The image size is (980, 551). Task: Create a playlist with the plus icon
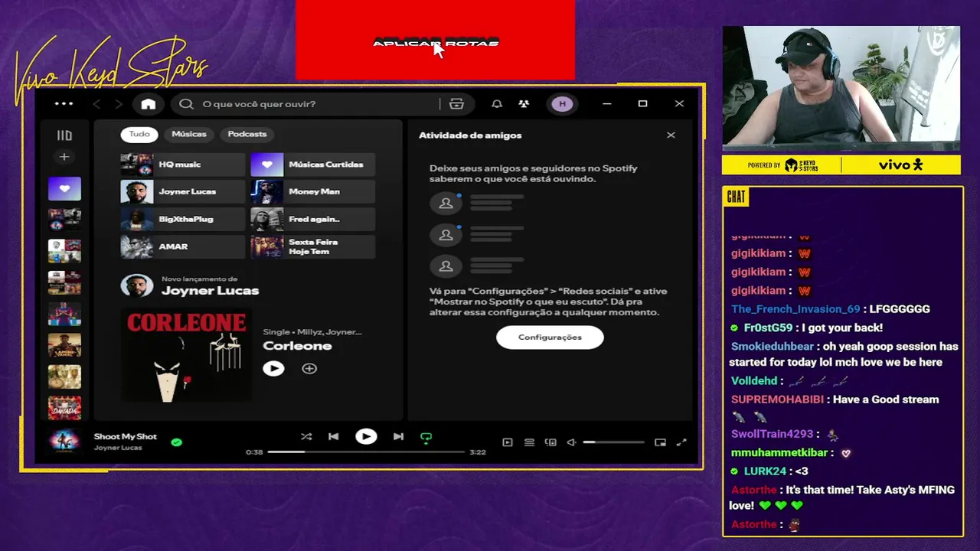click(x=64, y=157)
